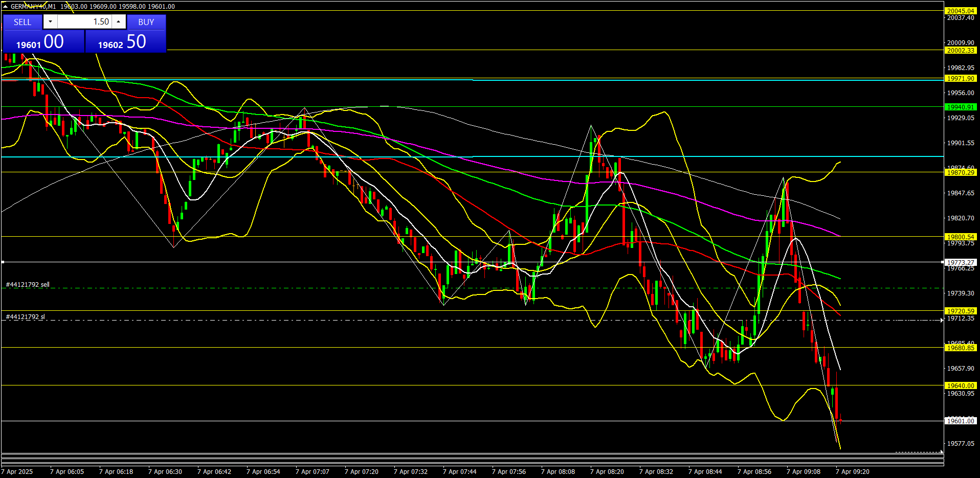Click the sell price 19601.00 tile
980x478 pixels.
point(43,42)
